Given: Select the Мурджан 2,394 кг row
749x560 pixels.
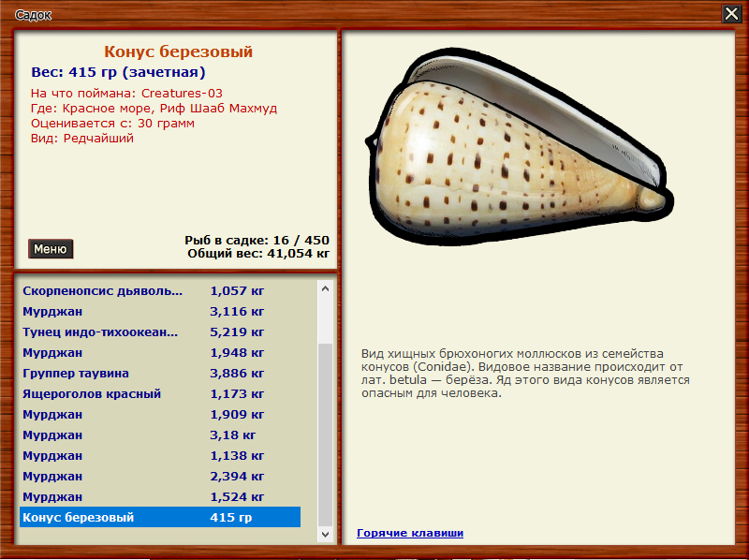Looking at the screenshot, I should [x=160, y=476].
